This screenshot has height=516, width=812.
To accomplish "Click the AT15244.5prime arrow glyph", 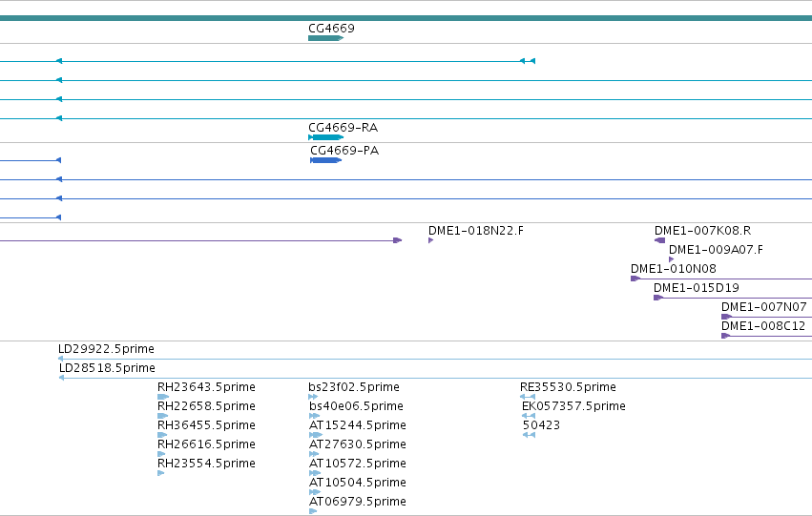I will click(x=316, y=435).
